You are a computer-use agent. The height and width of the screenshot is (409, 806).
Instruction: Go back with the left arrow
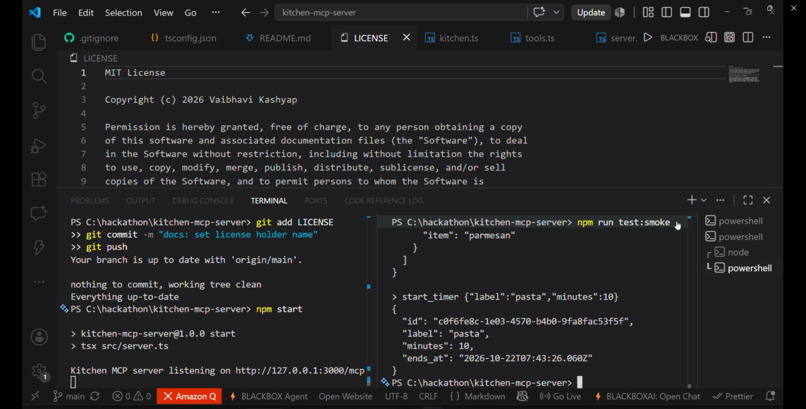tap(246, 12)
